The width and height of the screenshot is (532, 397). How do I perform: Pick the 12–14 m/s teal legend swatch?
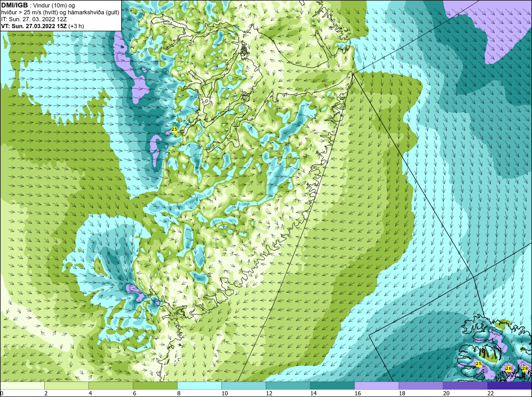click(288, 385)
